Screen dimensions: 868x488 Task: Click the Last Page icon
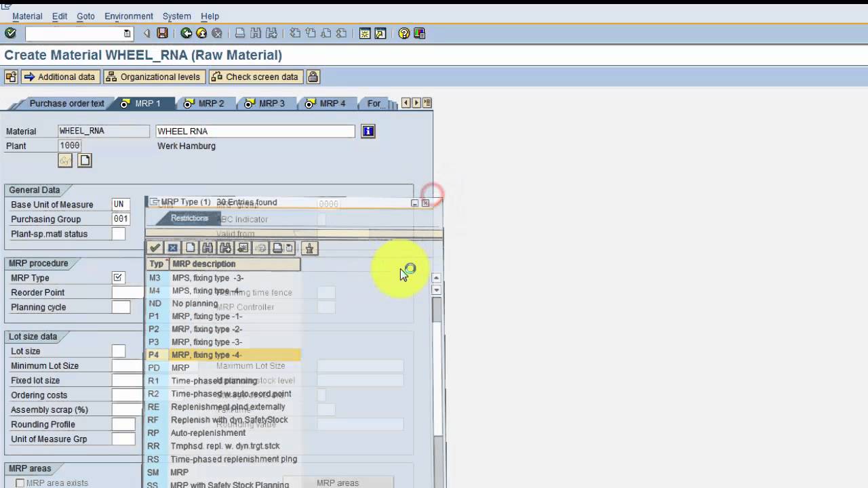click(x=341, y=33)
